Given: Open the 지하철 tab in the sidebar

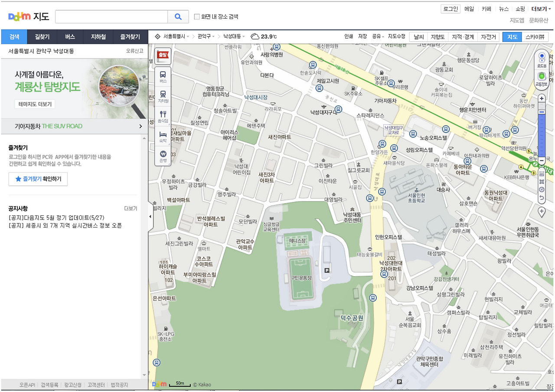Looking at the screenshot, I should coord(98,37).
